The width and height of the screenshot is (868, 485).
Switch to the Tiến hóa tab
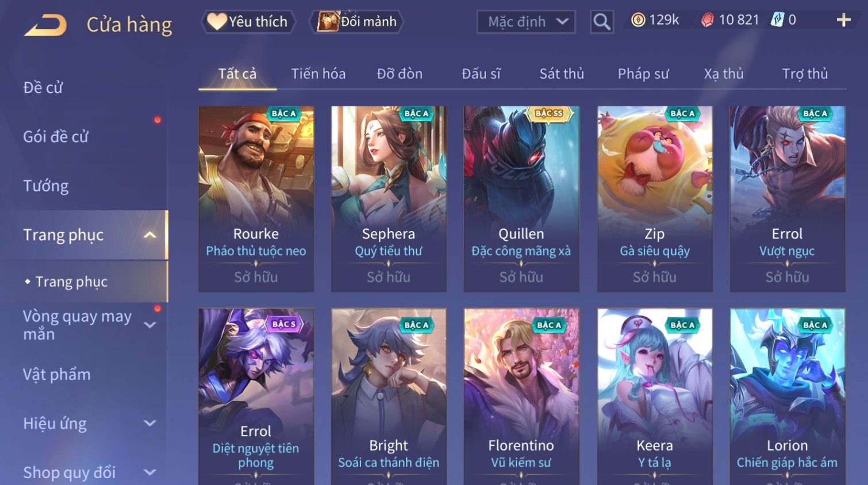coord(318,74)
